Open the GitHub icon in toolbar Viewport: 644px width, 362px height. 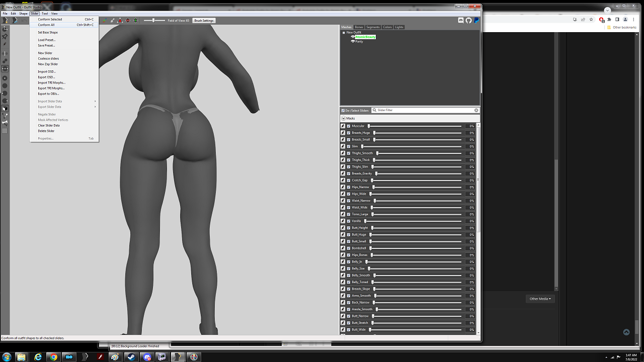[x=468, y=21]
